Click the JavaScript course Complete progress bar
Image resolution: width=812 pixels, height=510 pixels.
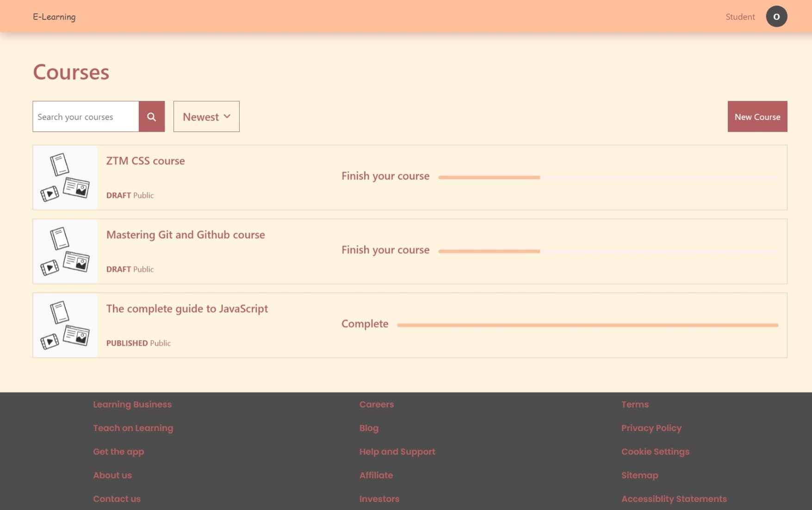587,325
